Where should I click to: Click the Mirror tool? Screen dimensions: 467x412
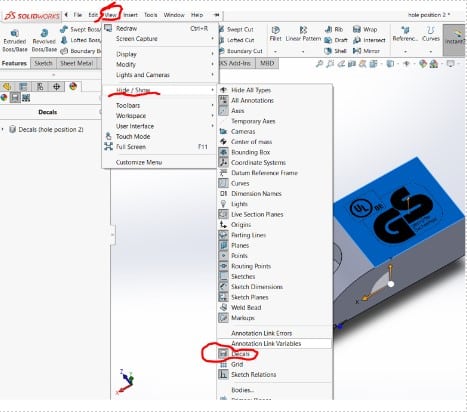tap(366, 51)
